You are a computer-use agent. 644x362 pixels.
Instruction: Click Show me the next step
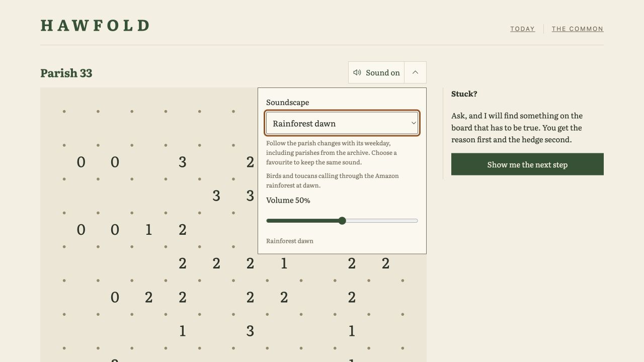527,164
